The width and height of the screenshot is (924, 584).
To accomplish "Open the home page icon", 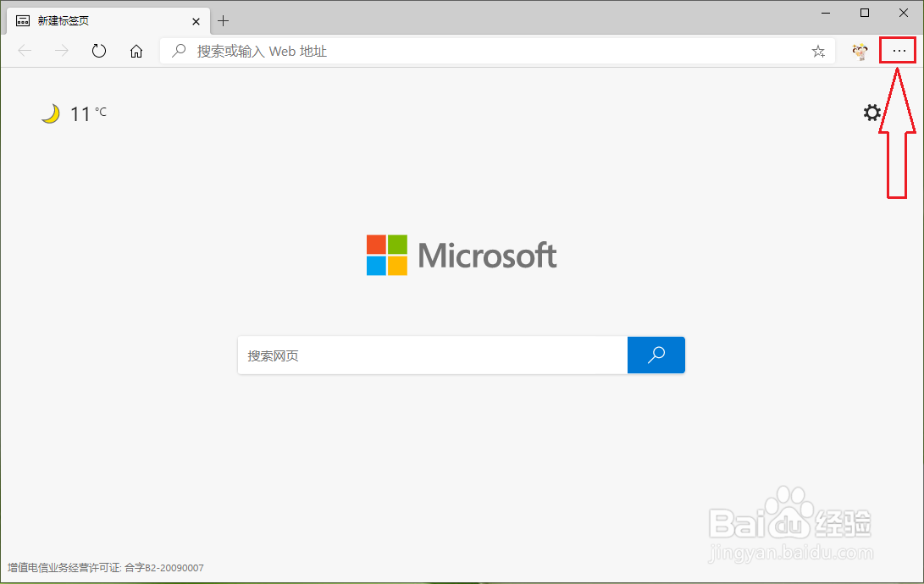I will point(136,52).
